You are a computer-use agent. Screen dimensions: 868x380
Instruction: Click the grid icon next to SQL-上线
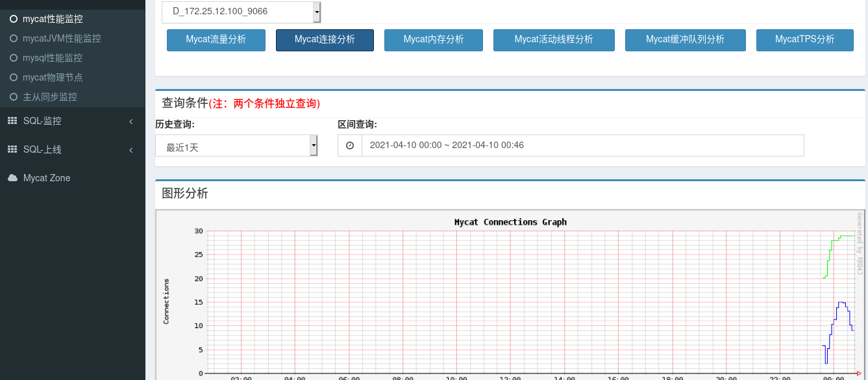pos(12,149)
